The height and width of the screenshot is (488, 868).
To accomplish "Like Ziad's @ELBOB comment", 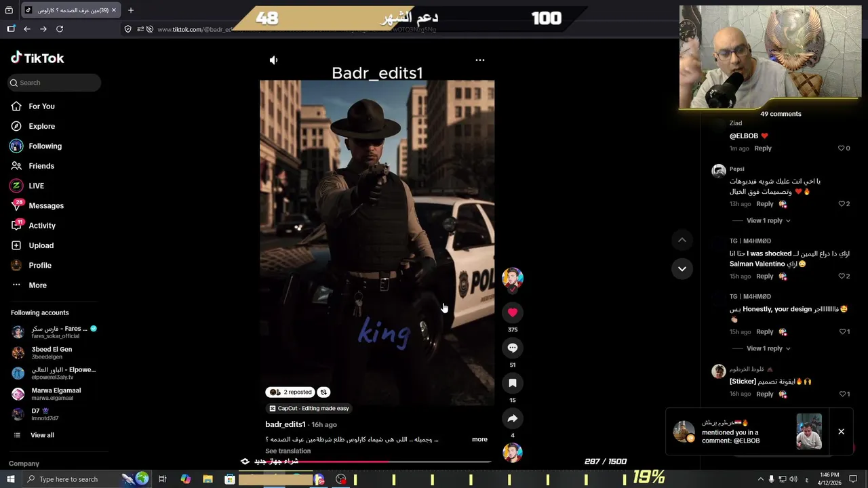I will (842, 148).
